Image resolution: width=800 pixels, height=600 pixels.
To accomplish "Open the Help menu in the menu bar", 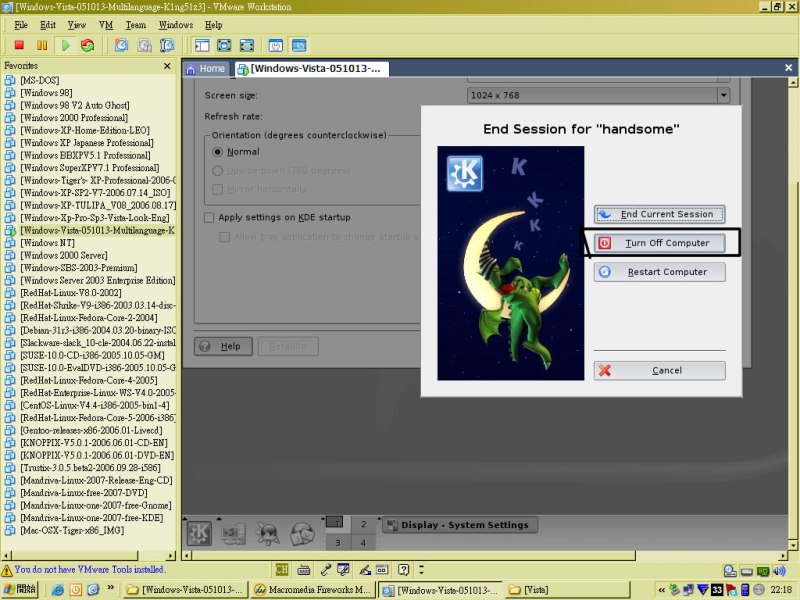I will coord(213,25).
